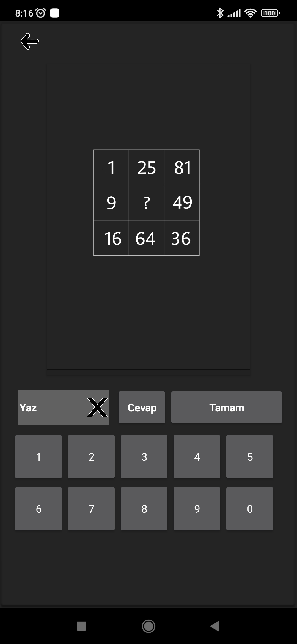Screen dimensions: 297x644
Task: Tap digit 6 on the keypad
Action: pyautogui.click(x=38, y=509)
